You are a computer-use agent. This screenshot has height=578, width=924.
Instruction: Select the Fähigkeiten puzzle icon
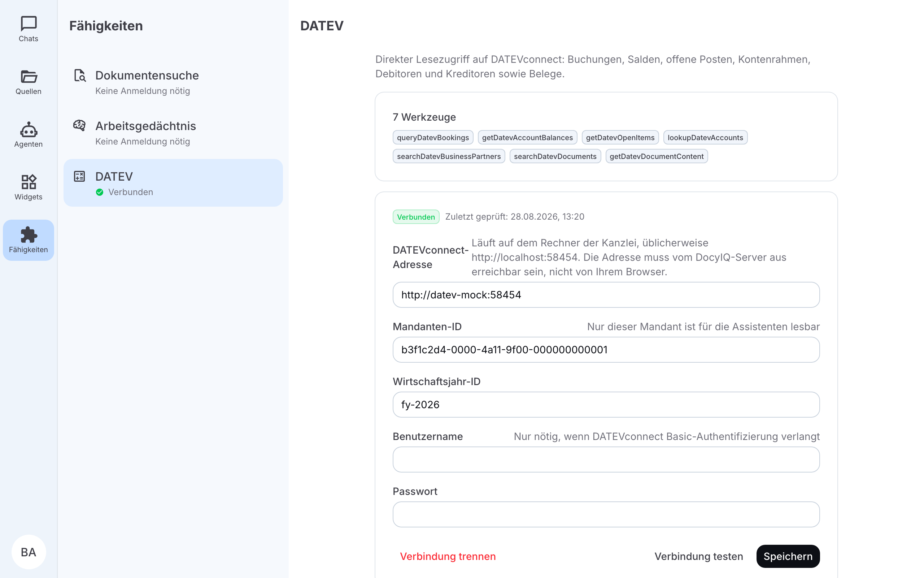(x=28, y=235)
